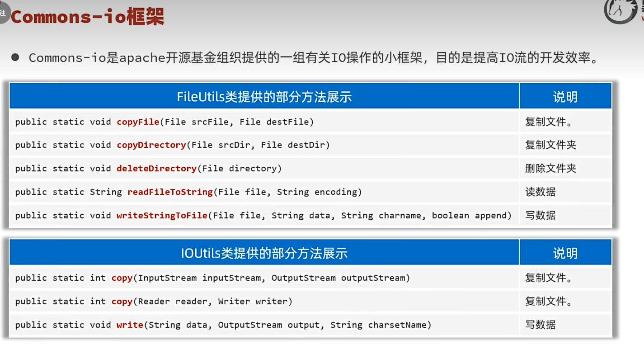Click the copyDirectory method name
Image resolution: width=644 pixels, height=354 pixels.
pos(151,145)
